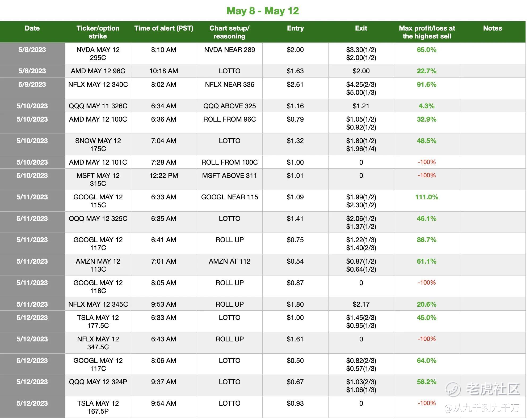530x420 pixels.
Task: Click the Time of alert (PST) header
Action: 164,28
